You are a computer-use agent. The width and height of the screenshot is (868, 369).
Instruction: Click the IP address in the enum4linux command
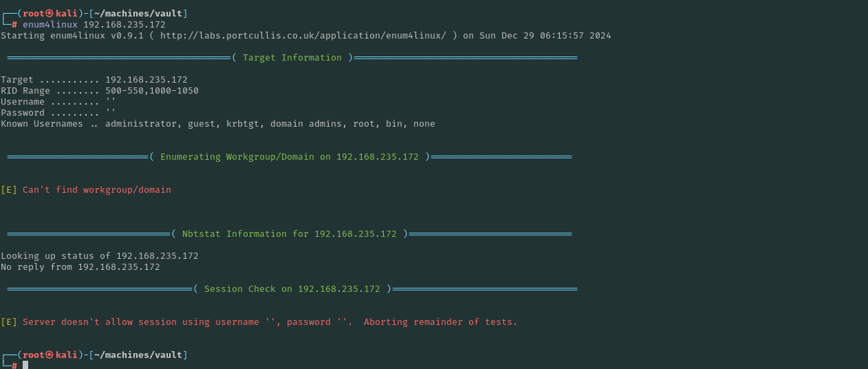tap(124, 25)
